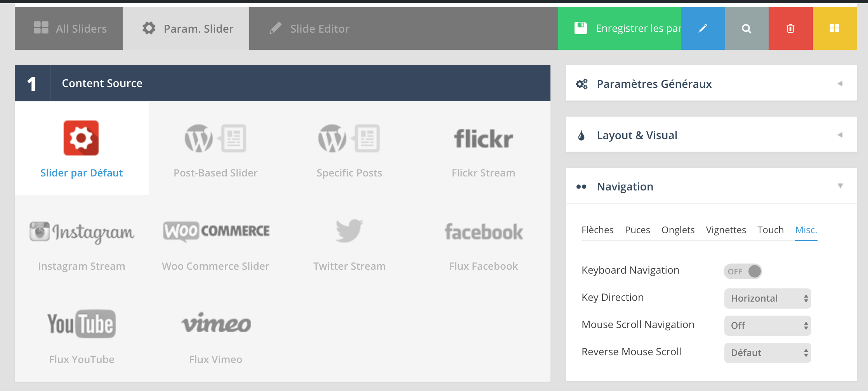Choose the Specific Posts WordPress icon
Screen dimensions: 868x391
pos(349,138)
